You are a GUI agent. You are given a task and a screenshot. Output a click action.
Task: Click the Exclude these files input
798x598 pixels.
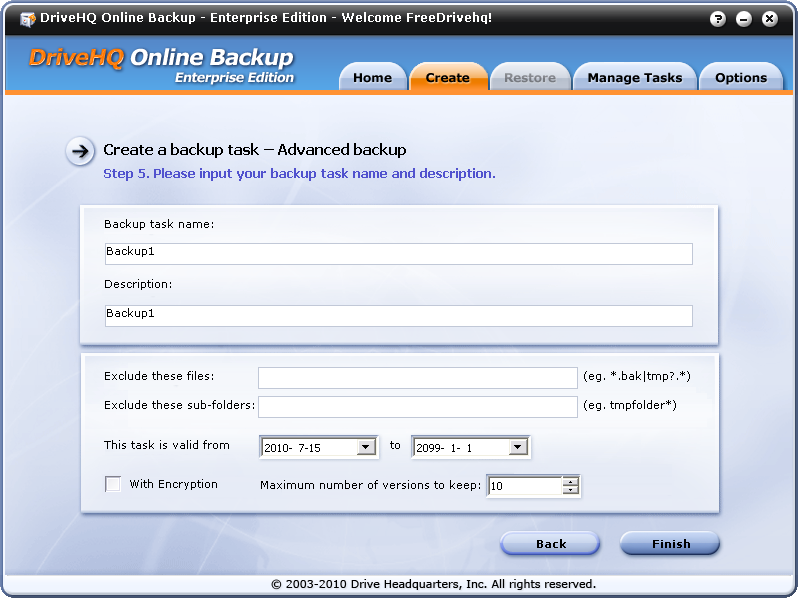(417, 377)
